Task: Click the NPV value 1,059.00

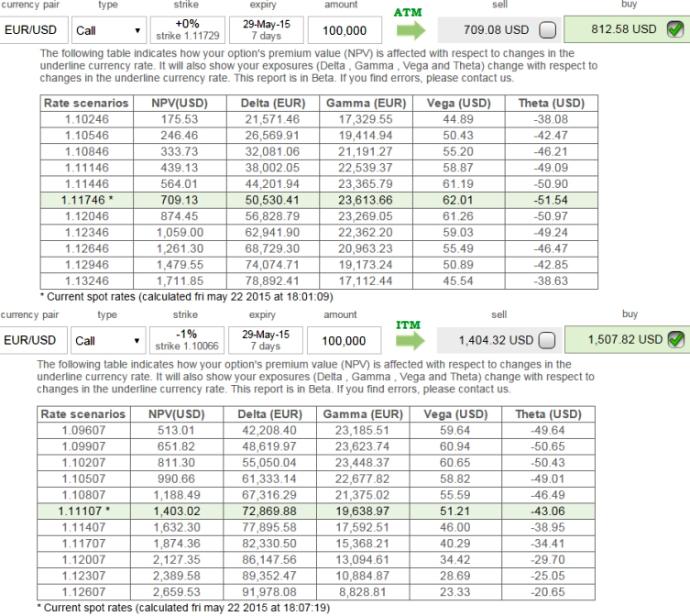Action: [180, 233]
